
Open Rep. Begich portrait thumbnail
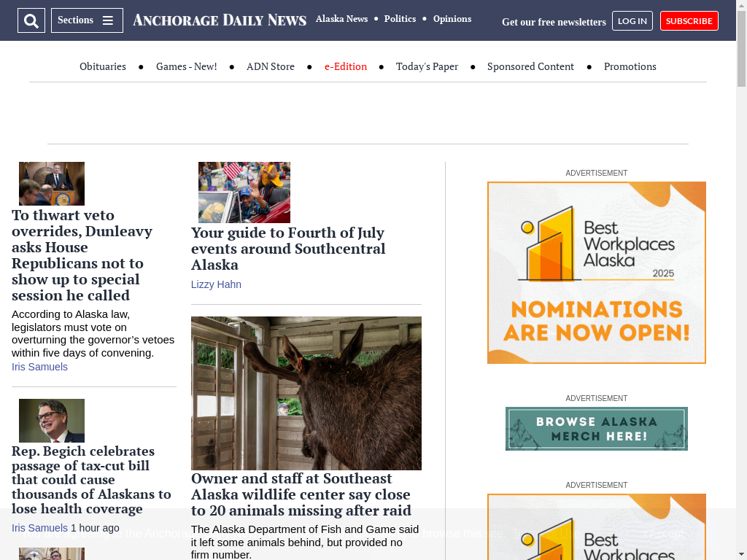coord(52,421)
